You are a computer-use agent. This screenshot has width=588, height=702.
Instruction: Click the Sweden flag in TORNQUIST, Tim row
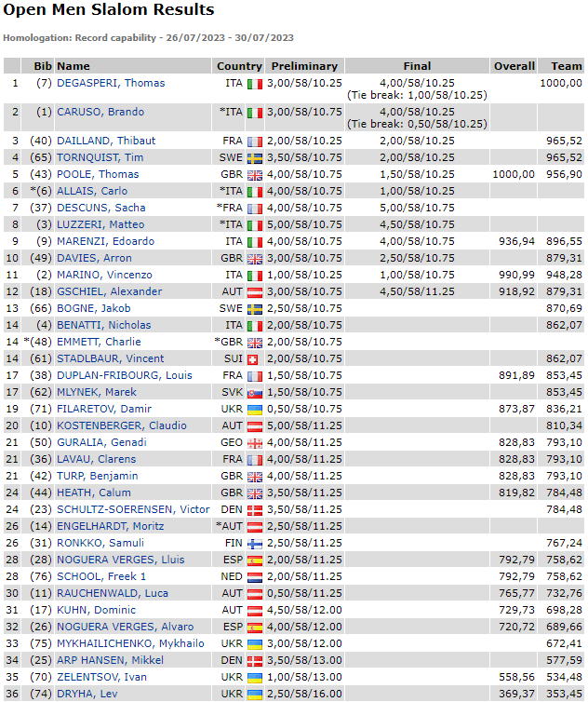pos(255,157)
